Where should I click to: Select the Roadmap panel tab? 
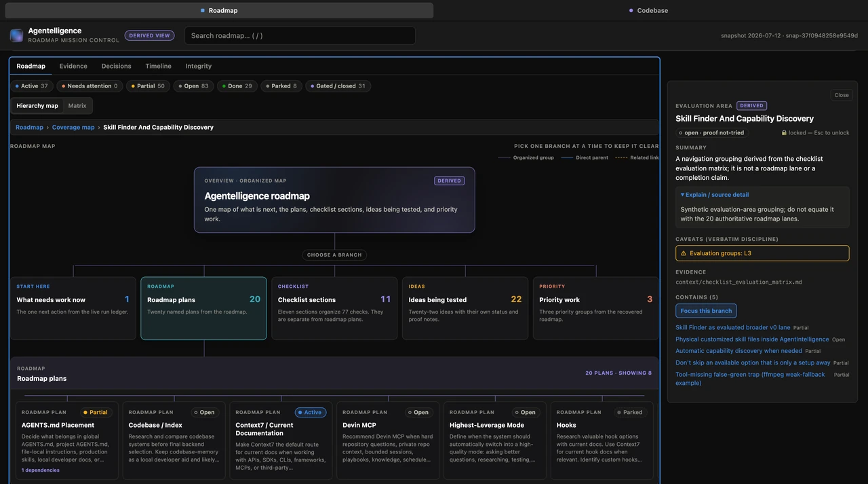click(x=31, y=66)
